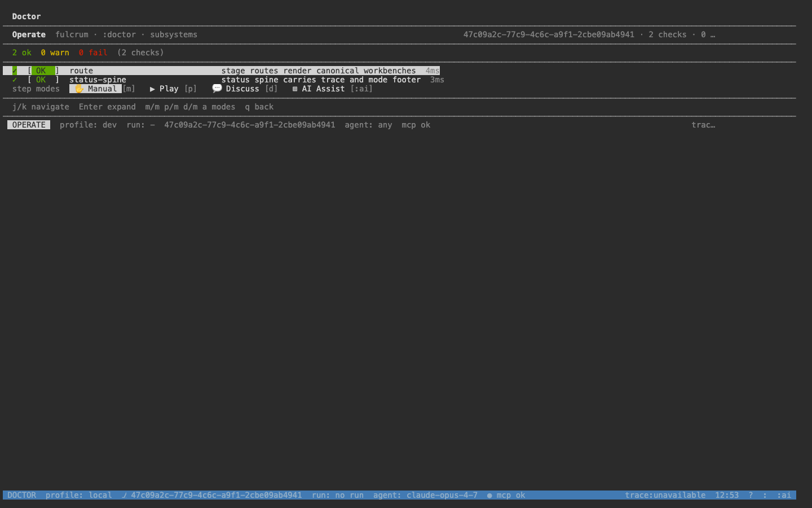Viewport: 812px width, 508px height.
Task: Click the branch icon in bottom status bar
Action: point(124,495)
